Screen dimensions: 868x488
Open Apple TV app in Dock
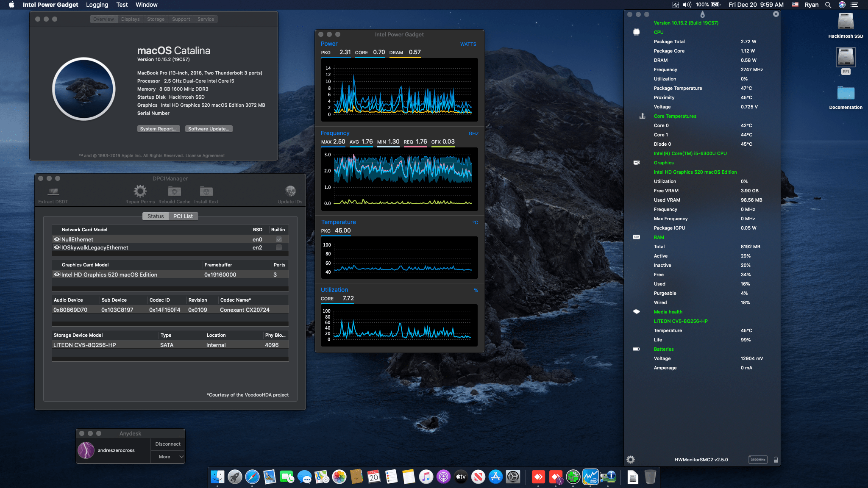461,477
